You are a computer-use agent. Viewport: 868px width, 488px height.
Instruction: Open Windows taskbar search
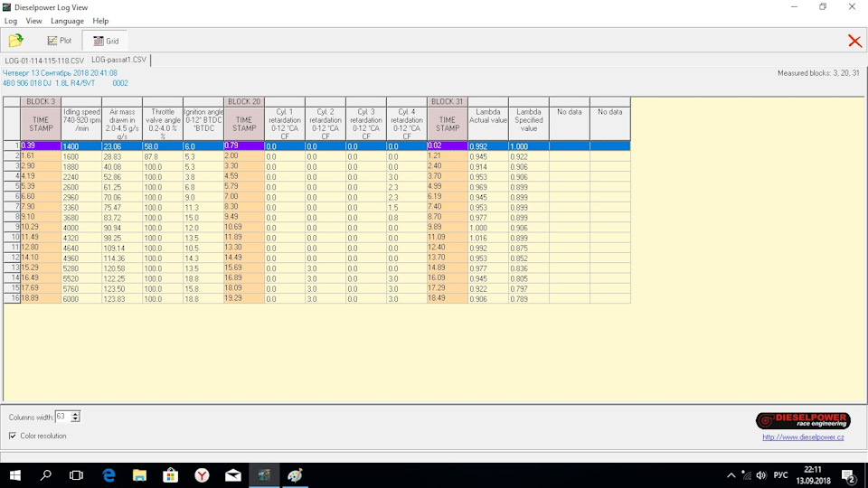46,475
